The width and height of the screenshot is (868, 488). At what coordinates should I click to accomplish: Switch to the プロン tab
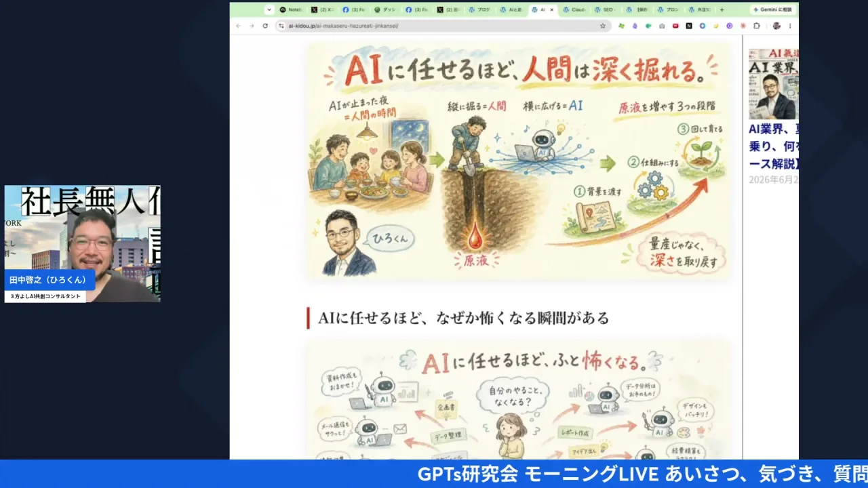pyautogui.click(x=667, y=10)
